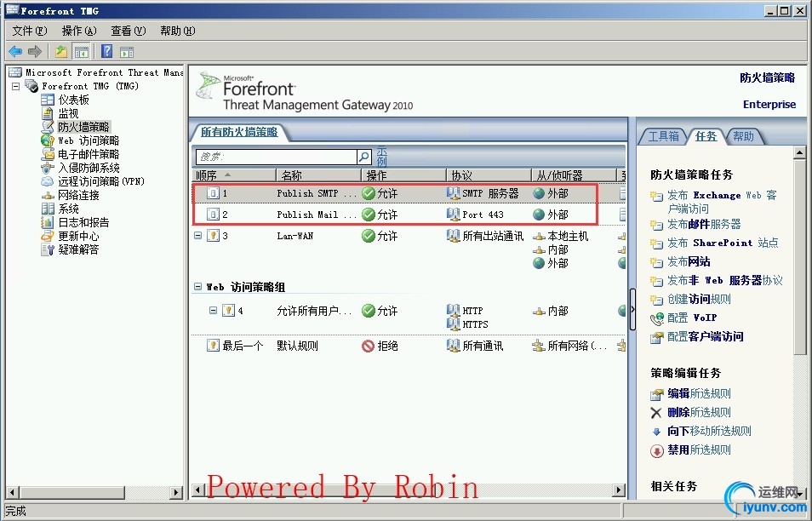
Task: Open 远程访问策略(VPN) node
Action: tap(101, 181)
